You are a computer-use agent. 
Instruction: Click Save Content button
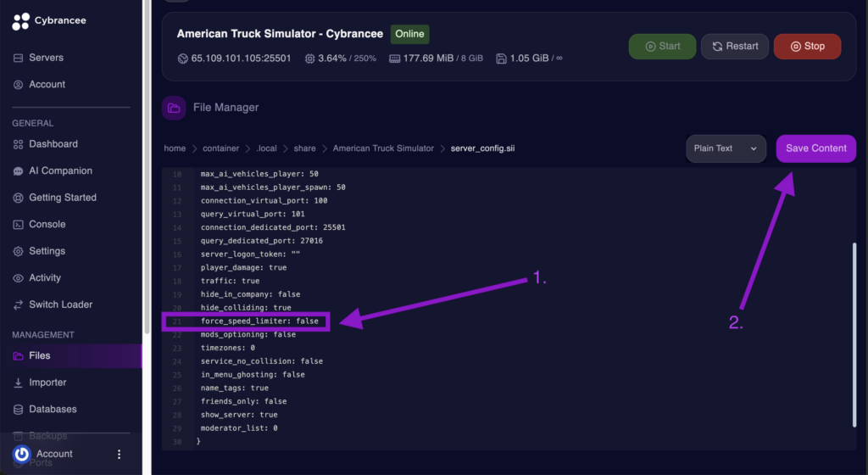tap(816, 148)
